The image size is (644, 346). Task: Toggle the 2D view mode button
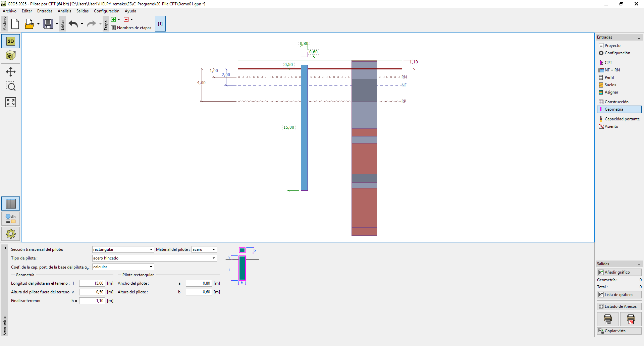(x=11, y=41)
